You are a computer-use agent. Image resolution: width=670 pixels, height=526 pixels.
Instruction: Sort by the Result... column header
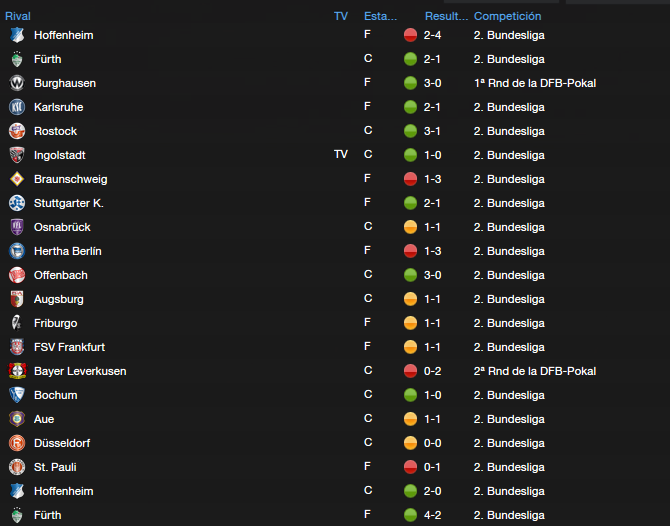446,16
